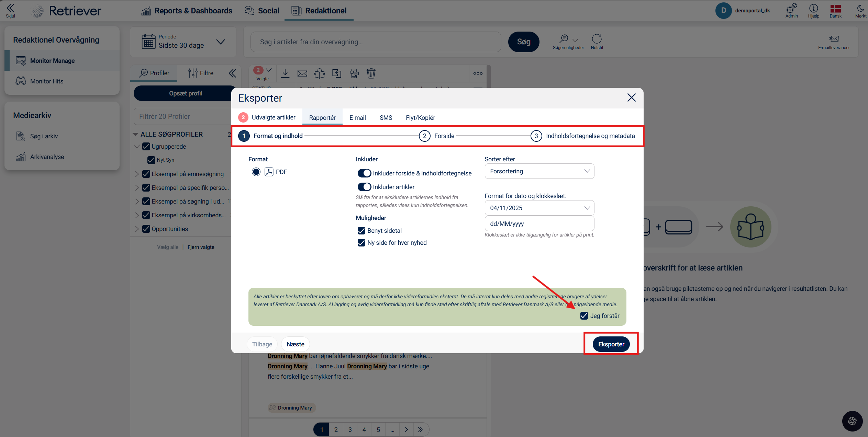This screenshot has width=868, height=437.
Task: Collapse profiles panel with double-chevron icon
Action: click(233, 73)
